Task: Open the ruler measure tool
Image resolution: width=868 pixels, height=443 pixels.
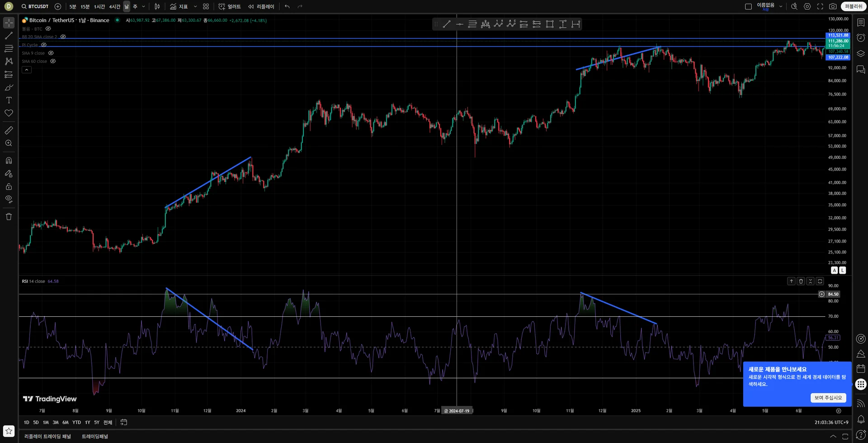Action: [9, 130]
